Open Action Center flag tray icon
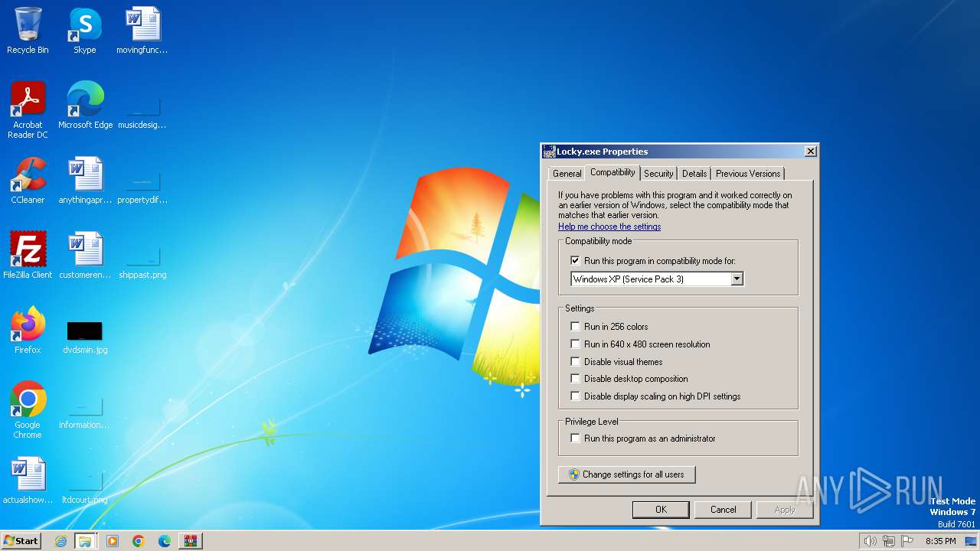980x551 pixels. [907, 541]
